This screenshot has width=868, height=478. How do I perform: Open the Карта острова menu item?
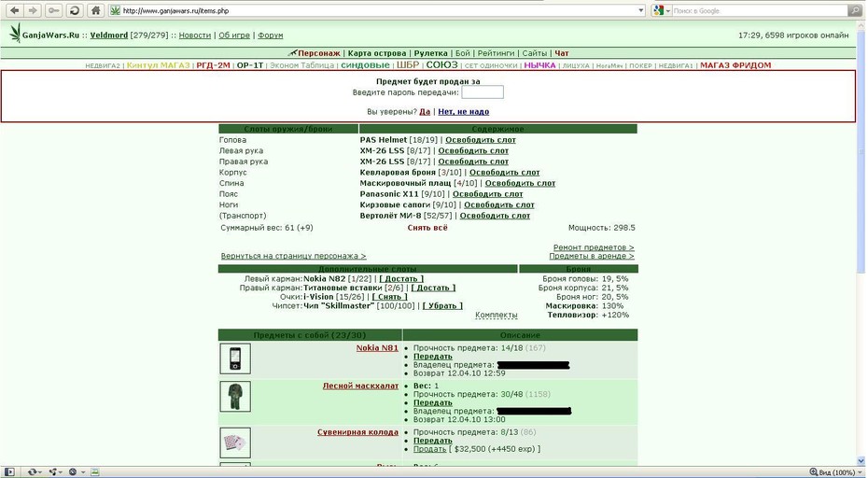[x=377, y=53]
